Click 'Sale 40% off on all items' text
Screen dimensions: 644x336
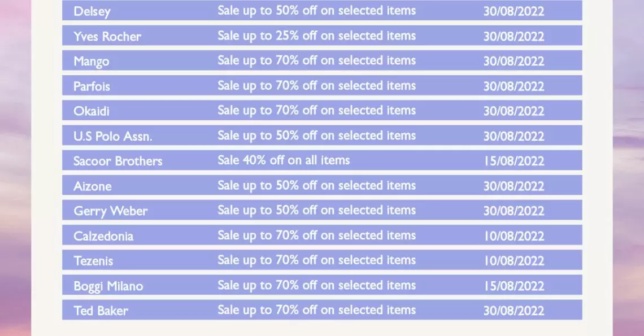[x=284, y=160]
